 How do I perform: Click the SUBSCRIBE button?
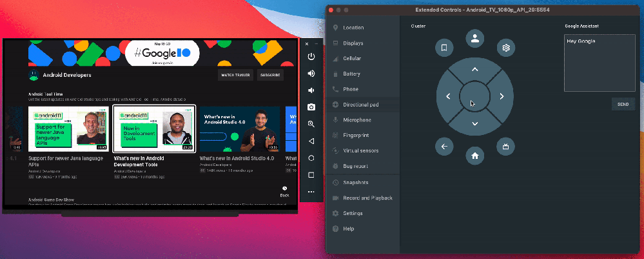270,75
